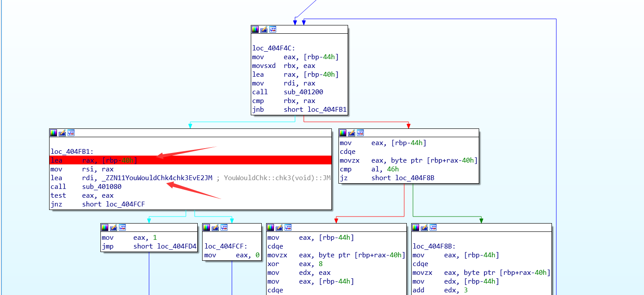Click the pencil edit icon on loc_404F4C node
Screen dimensions: 644x295
(x=264, y=29)
